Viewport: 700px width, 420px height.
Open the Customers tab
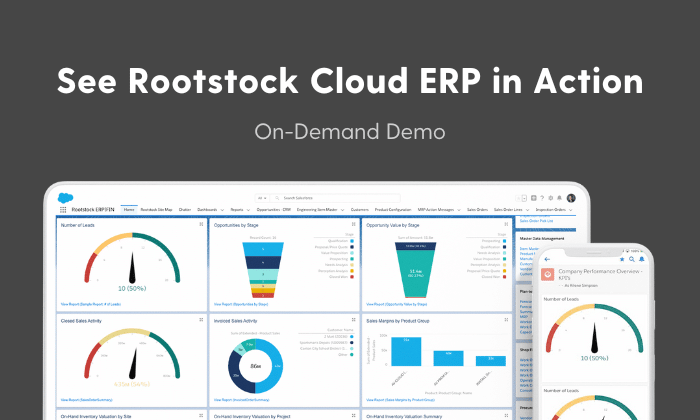click(x=360, y=209)
